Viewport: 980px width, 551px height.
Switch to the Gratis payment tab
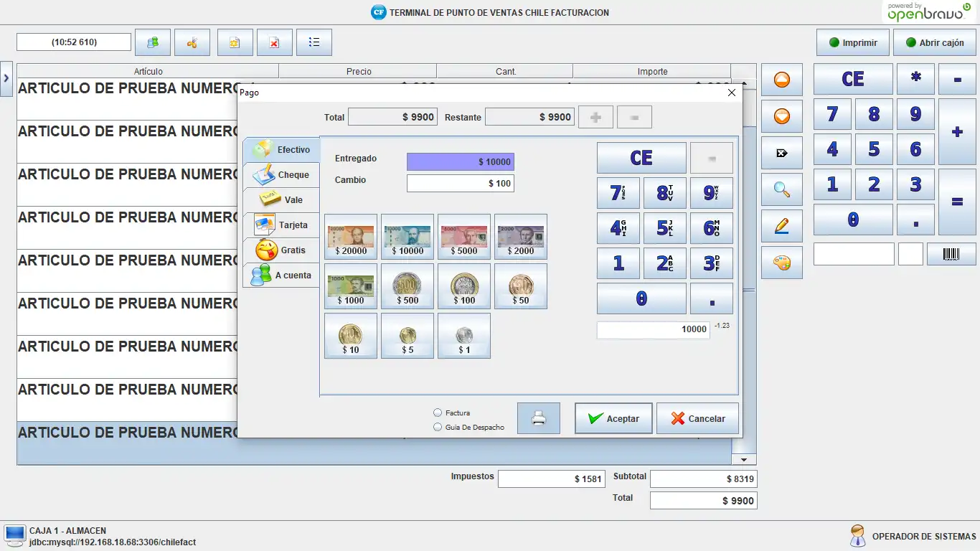[281, 250]
